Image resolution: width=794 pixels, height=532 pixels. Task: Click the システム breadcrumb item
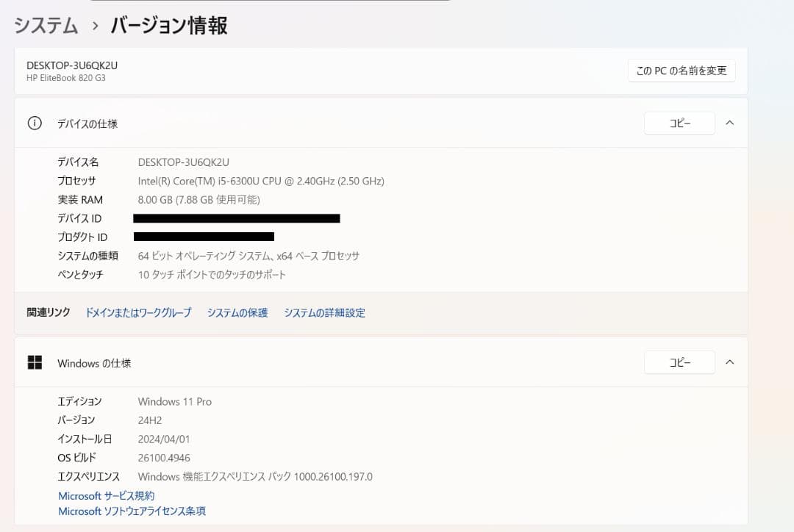pyautogui.click(x=45, y=24)
